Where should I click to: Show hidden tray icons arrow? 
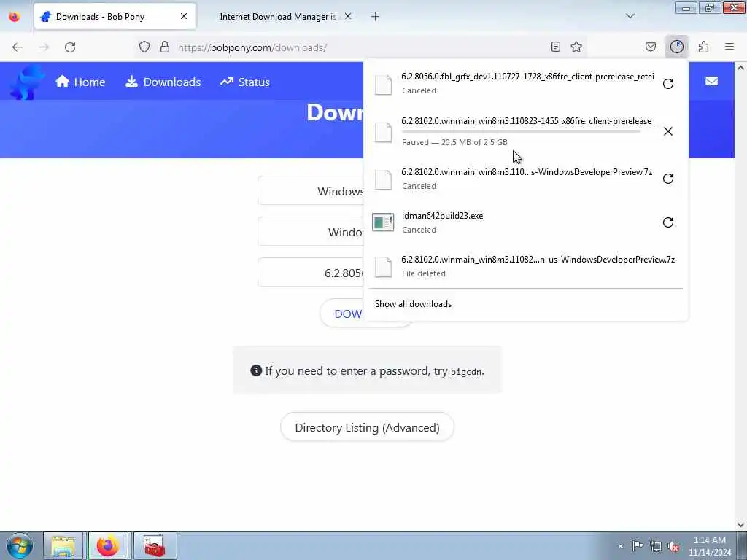(620, 546)
